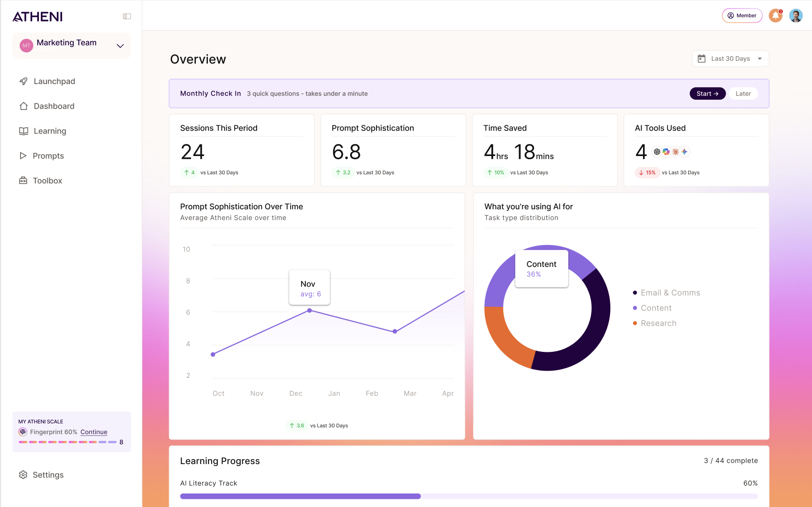
Task: Click the Atheni logo
Action: [x=38, y=17]
